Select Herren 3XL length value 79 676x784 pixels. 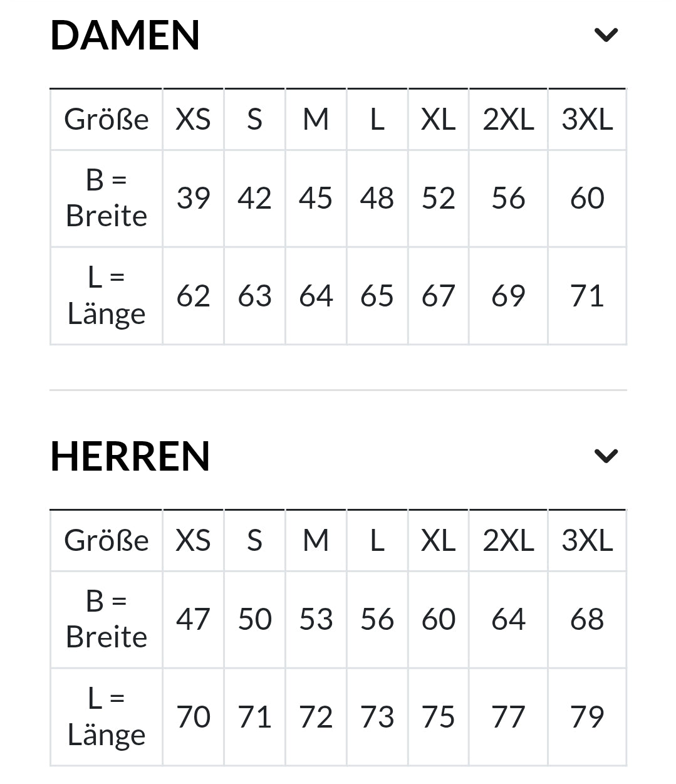[x=587, y=717]
